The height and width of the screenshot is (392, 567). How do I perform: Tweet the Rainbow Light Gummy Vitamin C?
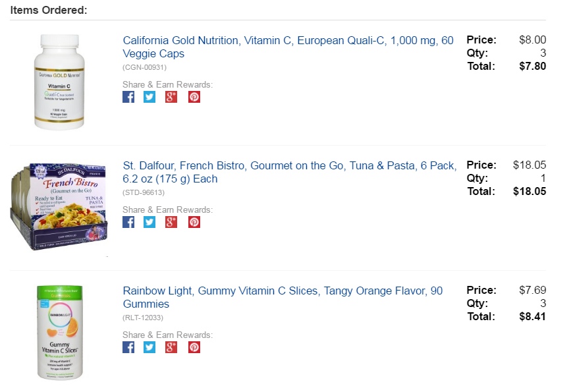pyautogui.click(x=149, y=347)
